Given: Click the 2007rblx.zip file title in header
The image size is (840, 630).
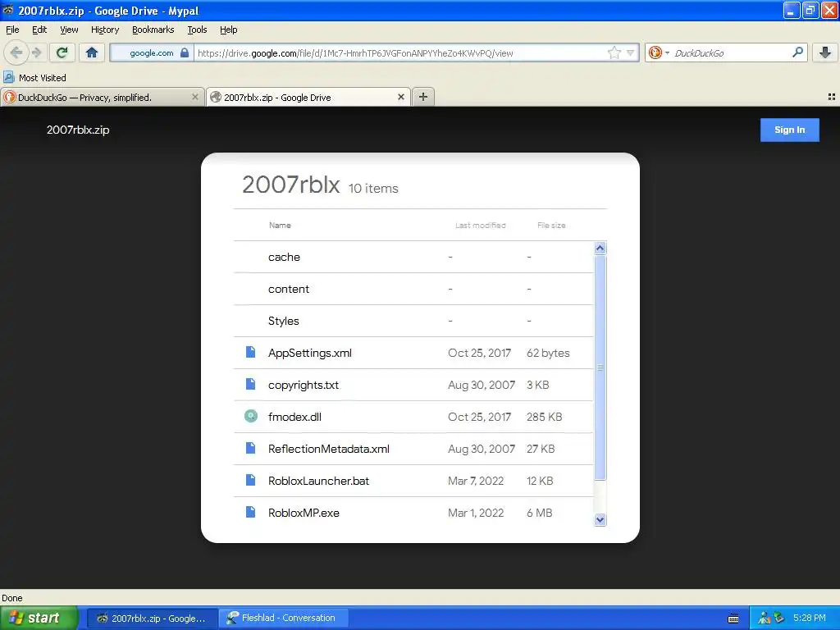Looking at the screenshot, I should (78, 130).
